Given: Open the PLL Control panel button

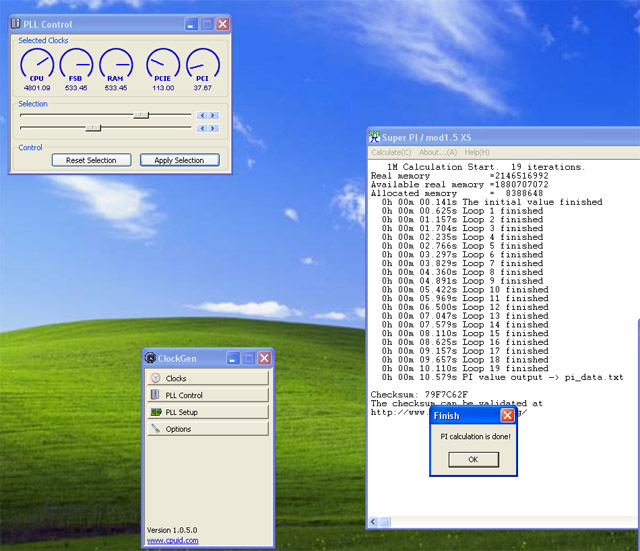Looking at the screenshot, I should [x=208, y=396].
